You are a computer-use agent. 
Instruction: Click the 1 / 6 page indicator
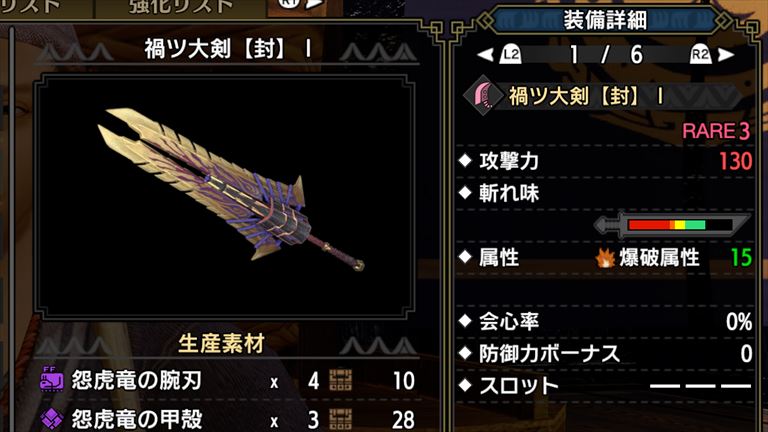[605, 54]
